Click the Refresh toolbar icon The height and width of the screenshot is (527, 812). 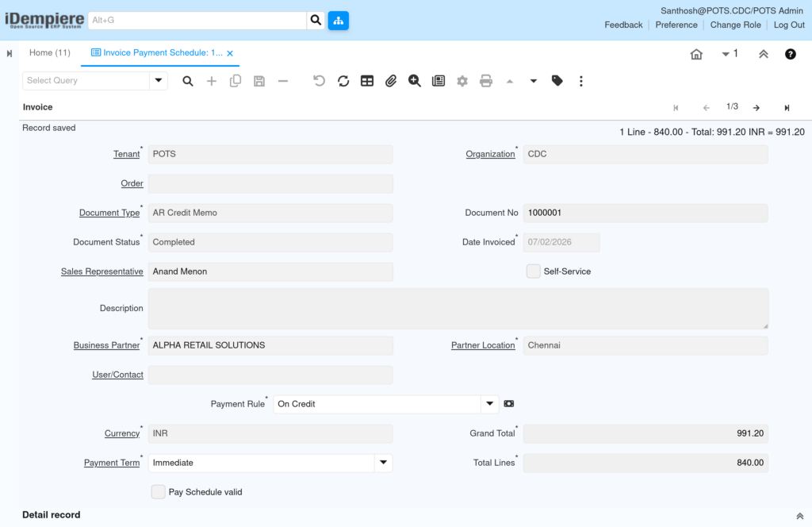(343, 81)
